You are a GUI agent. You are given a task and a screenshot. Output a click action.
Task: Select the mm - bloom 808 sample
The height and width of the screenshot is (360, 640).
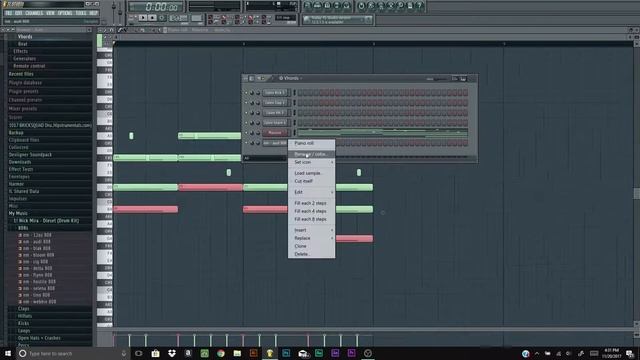click(x=38, y=255)
